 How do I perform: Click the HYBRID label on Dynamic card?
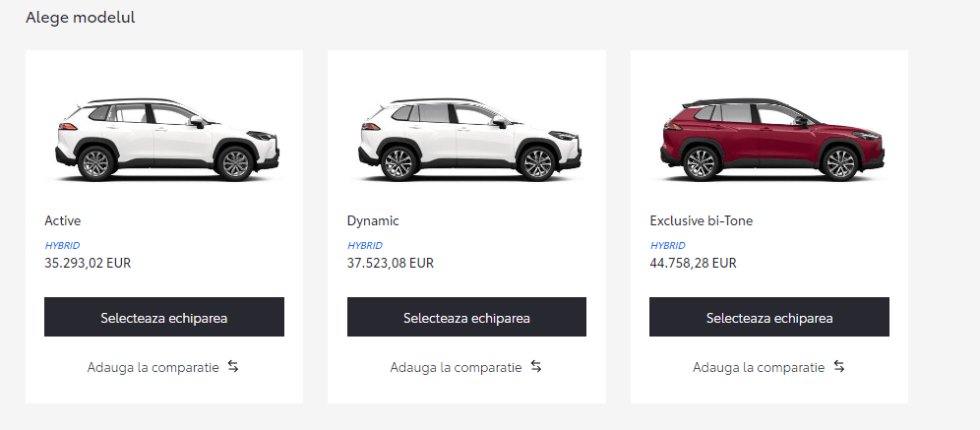(x=365, y=245)
